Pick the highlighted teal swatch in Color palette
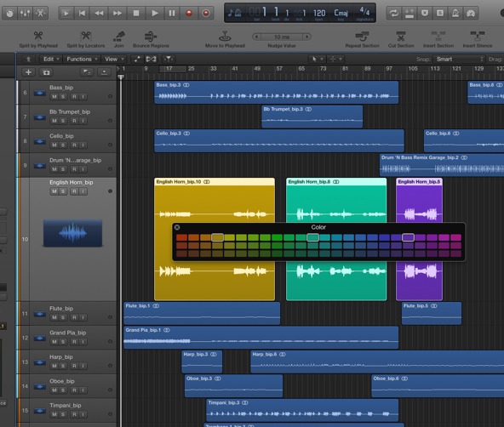504x427 pixels. (x=312, y=237)
